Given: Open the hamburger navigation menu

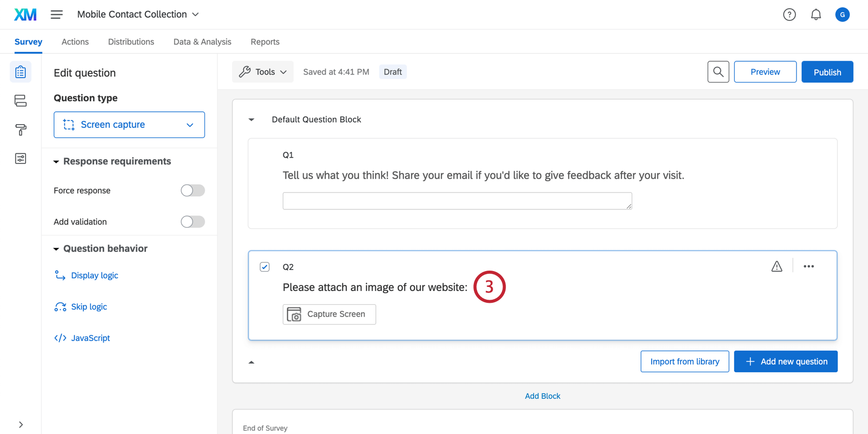Looking at the screenshot, I should click(57, 14).
